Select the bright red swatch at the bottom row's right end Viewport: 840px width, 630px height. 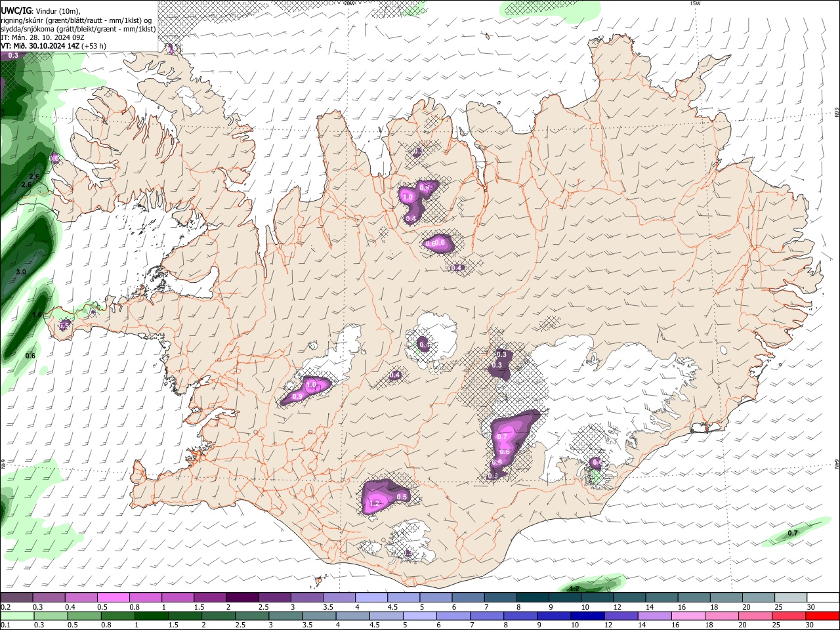click(822, 616)
